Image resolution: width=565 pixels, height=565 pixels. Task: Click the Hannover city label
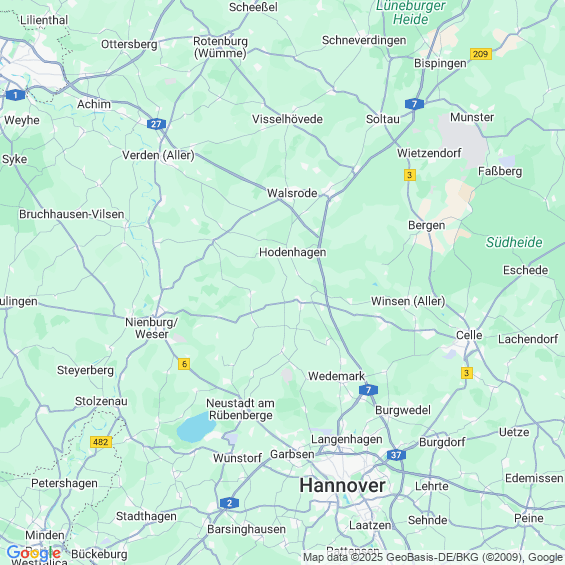[342, 485]
